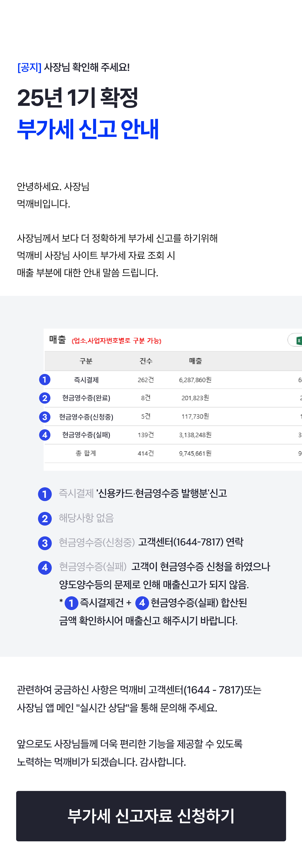Click the gray text 해당사항 없음

(x=86, y=518)
